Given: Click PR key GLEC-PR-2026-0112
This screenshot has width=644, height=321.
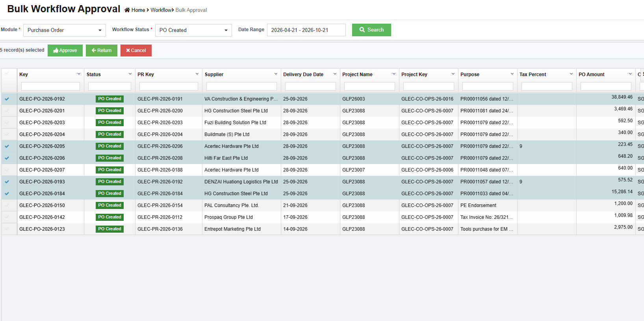Looking at the screenshot, I should pyautogui.click(x=160, y=217).
